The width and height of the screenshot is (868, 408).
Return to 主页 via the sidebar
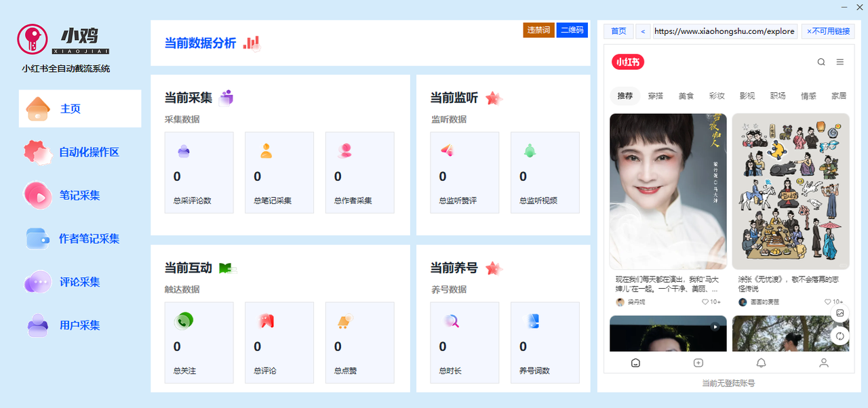tap(79, 108)
